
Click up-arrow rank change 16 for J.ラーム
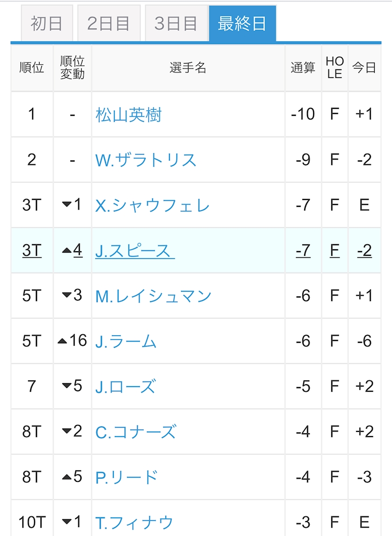(72, 341)
